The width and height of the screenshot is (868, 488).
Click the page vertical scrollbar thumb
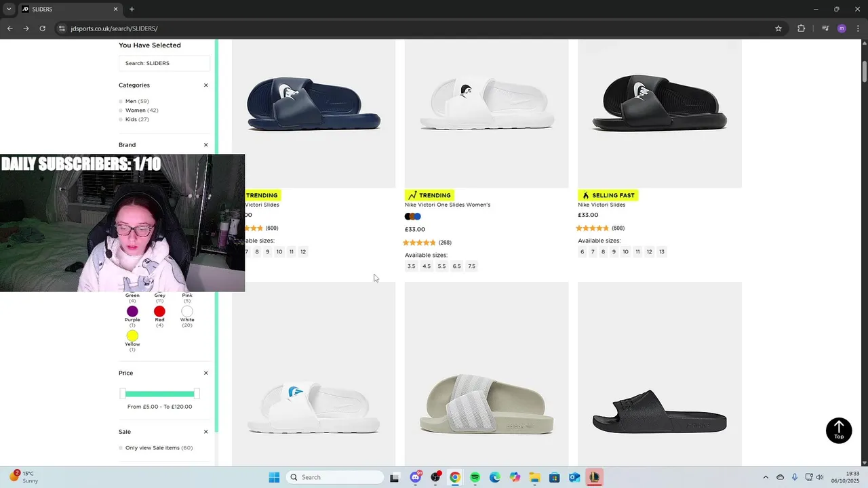[x=865, y=70]
